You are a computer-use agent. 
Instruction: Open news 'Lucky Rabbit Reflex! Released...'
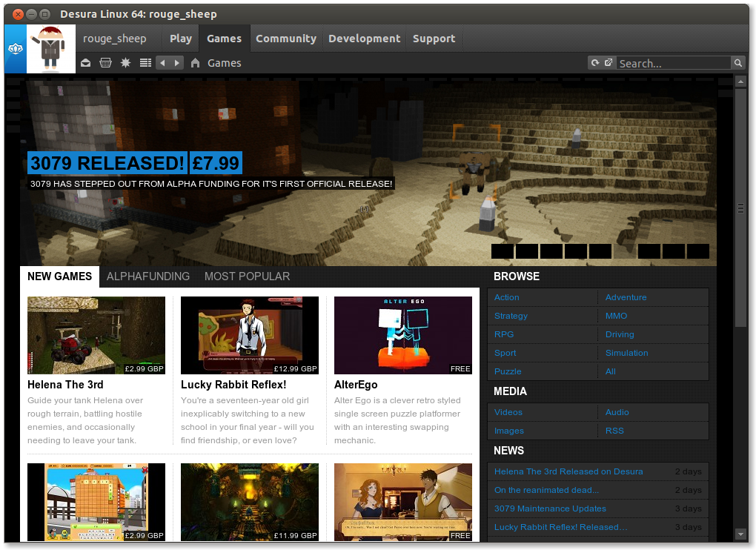pos(561,527)
